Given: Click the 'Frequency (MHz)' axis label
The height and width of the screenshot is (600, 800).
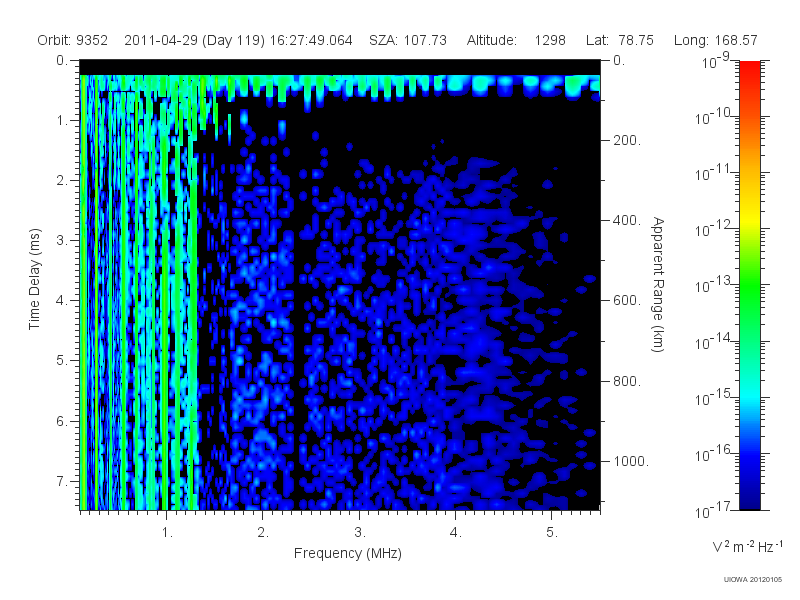Looking at the screenshot, I should [x=347, y=554].
